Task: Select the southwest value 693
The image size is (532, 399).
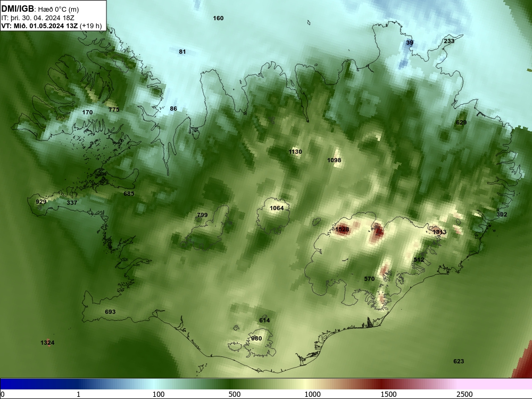Action: click(x=110, y=312)
